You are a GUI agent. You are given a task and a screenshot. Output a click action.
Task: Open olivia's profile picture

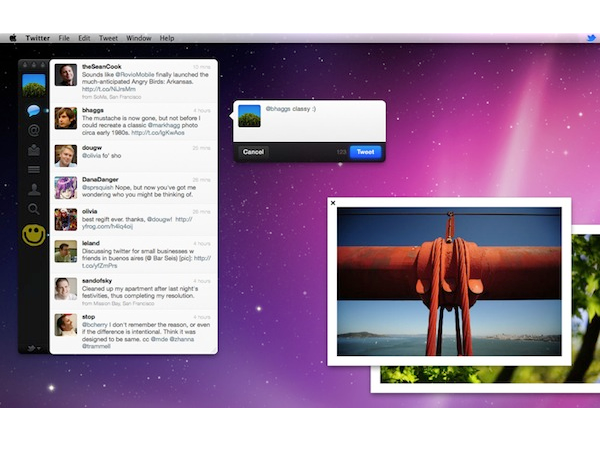65,219
